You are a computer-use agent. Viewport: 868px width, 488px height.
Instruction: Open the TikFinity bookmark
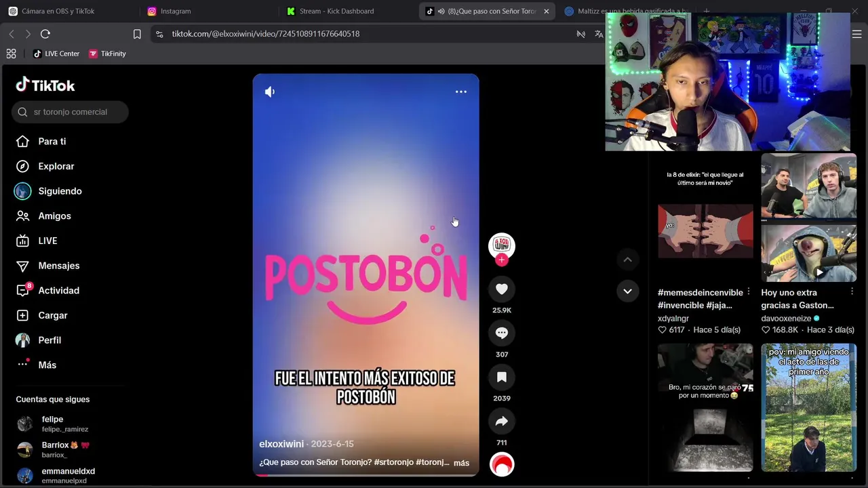[107, 54]
